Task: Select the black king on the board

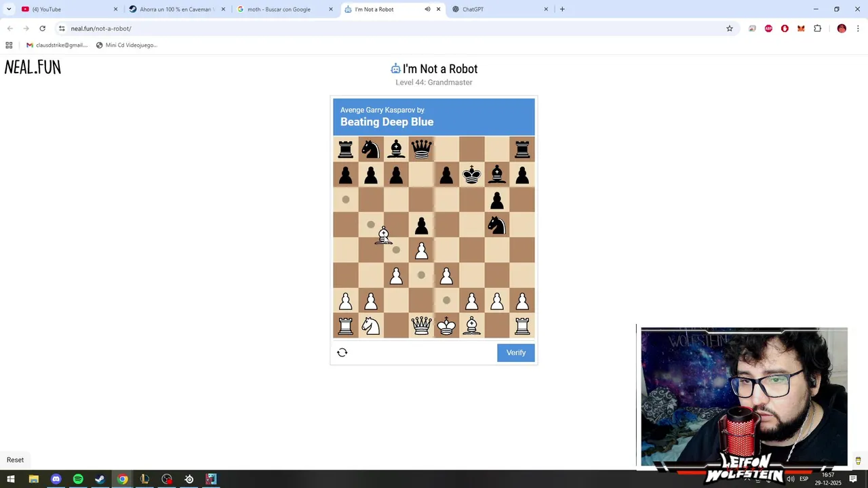Action: [x=472, y=175]
